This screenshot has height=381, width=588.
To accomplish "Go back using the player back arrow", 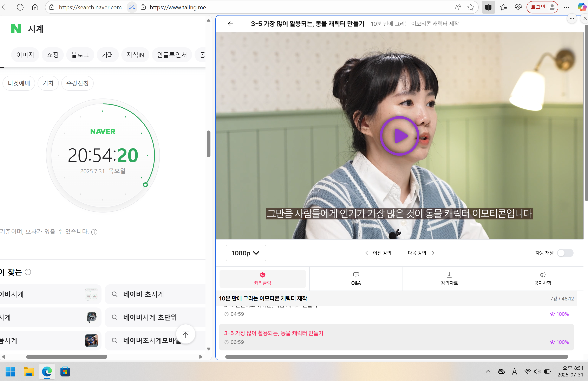I will coord(230,24).
